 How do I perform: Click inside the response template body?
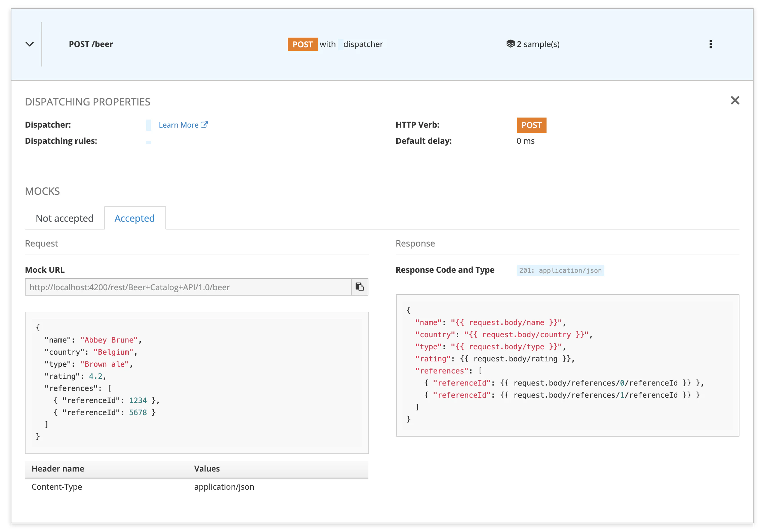567,365
